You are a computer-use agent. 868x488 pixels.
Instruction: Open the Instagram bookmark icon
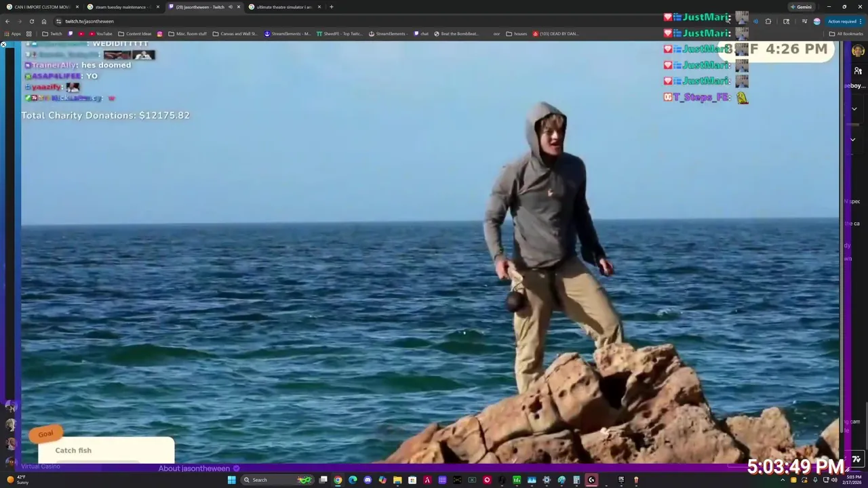point(160,34)
